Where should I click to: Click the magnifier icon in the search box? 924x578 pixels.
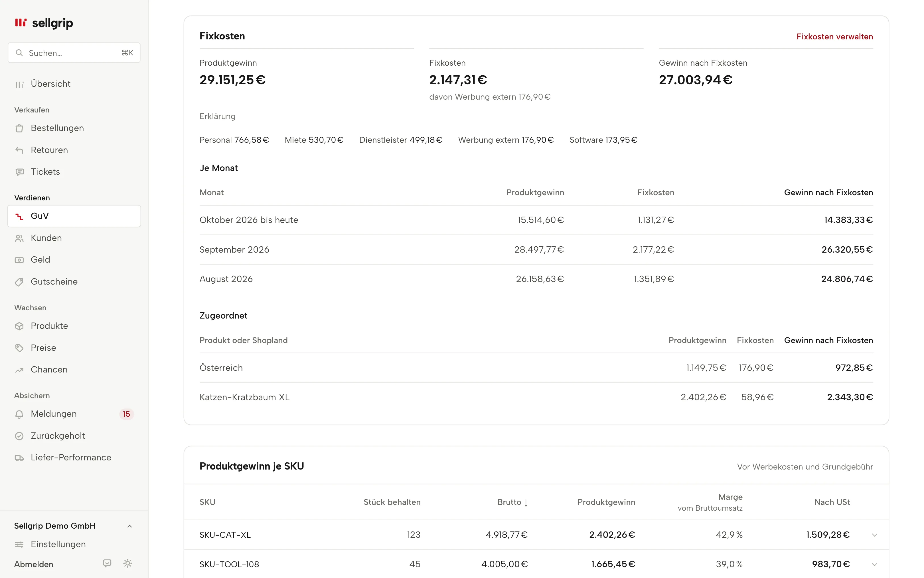coord(19,53)
